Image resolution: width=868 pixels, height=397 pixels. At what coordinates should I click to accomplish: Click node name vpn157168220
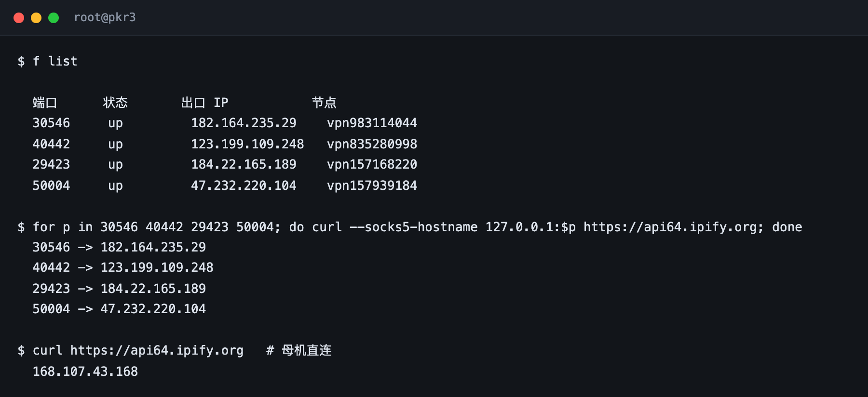372,164
